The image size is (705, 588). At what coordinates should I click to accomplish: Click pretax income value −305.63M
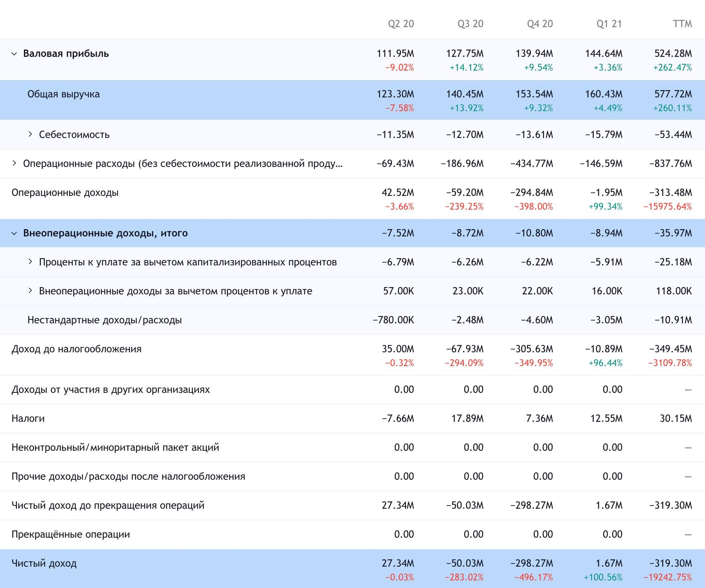532,349
